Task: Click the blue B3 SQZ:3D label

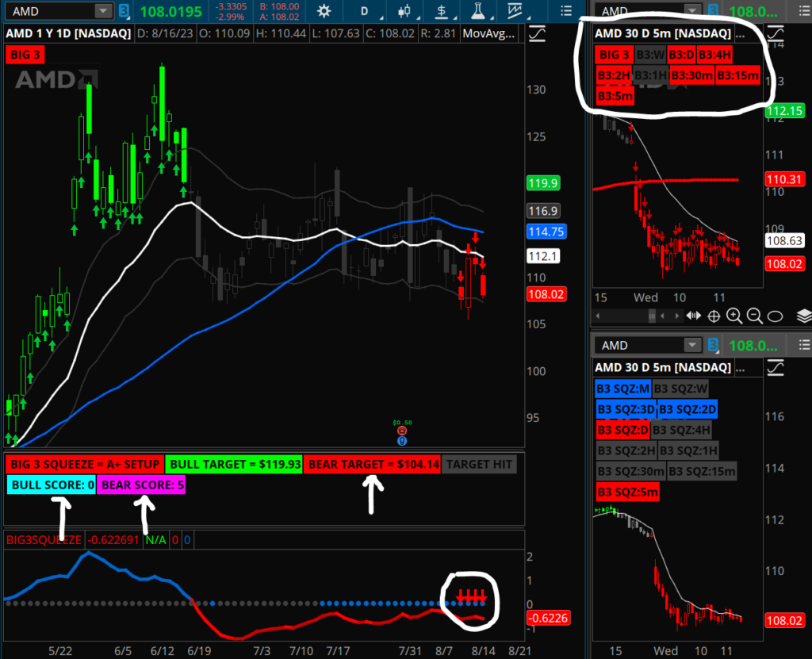Action: [x=626, y=409]
